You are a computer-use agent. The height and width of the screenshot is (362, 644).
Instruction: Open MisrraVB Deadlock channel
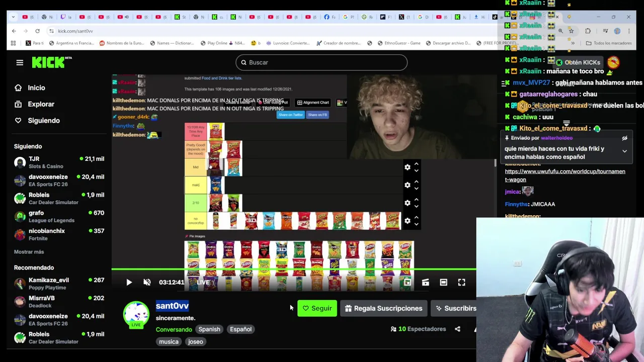[59, 302]
